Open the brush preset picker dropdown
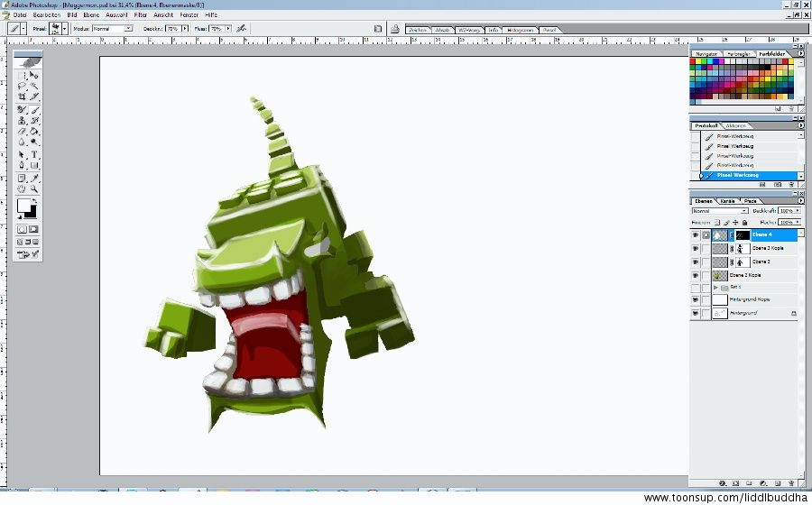 (65, 29)
